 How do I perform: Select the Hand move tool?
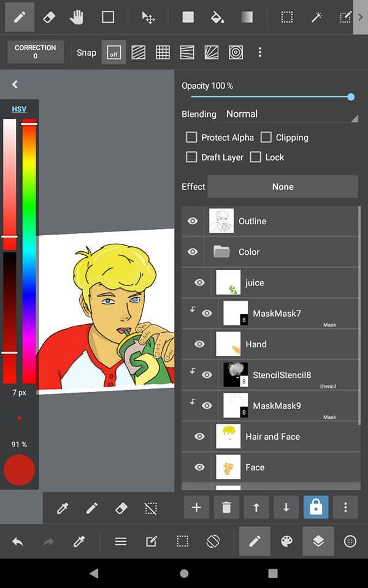pyautogui.click(x=77, y=17)
